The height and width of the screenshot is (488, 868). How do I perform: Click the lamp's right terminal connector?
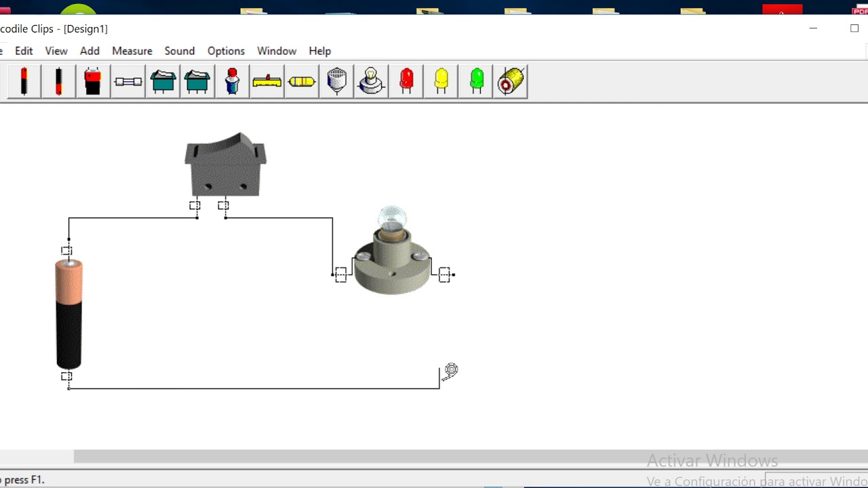[x=444, y=274]
